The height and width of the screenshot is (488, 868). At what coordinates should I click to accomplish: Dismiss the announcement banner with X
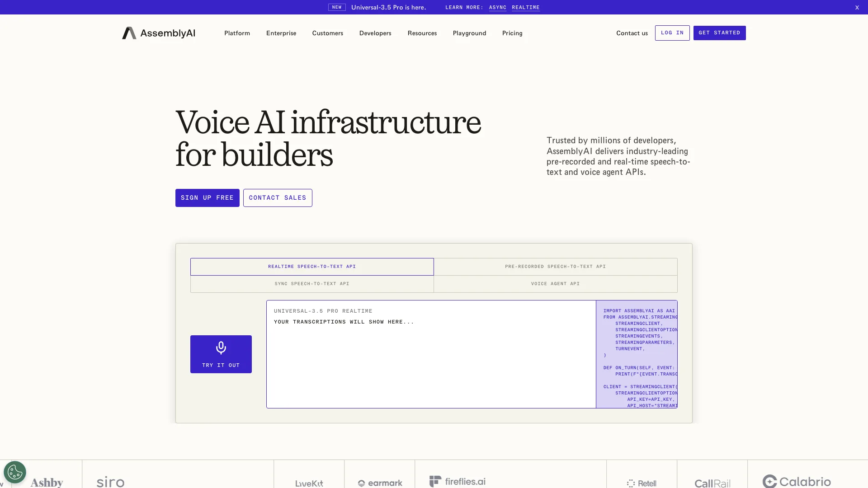tap(857, 7)
